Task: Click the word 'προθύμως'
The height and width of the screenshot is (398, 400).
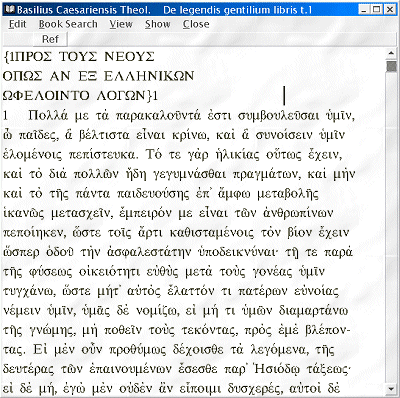Action: (137, 350)
